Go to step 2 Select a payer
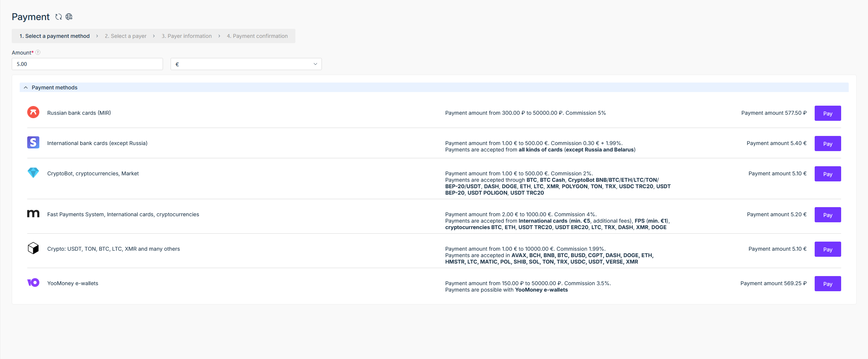The width and height of the screenshot is (868, 359). point(126,36)
